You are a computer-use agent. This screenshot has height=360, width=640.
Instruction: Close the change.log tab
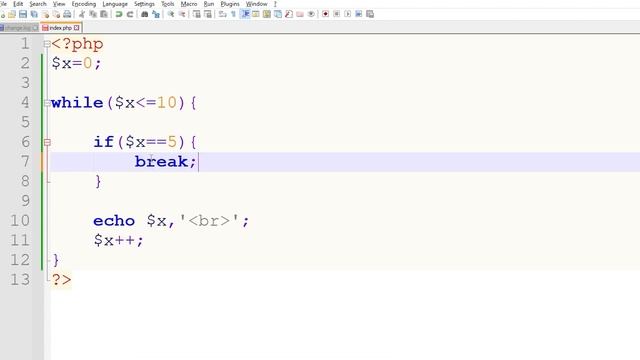click(36, 28)
